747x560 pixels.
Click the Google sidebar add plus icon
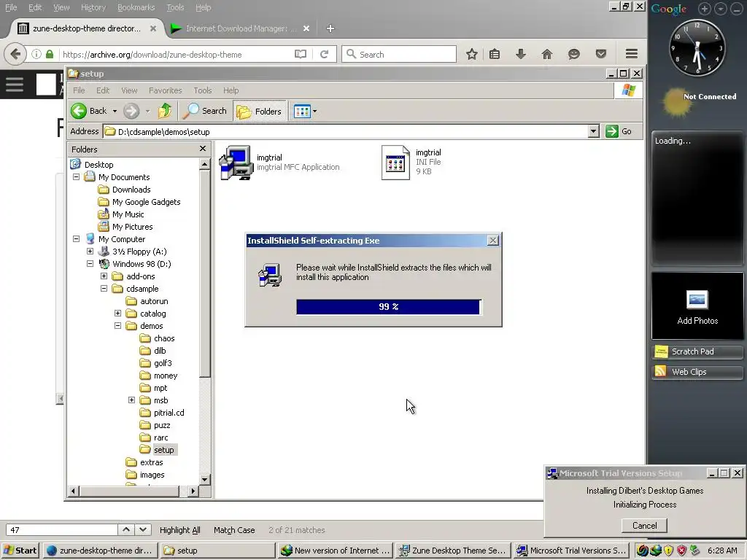(x=705, y=9)
